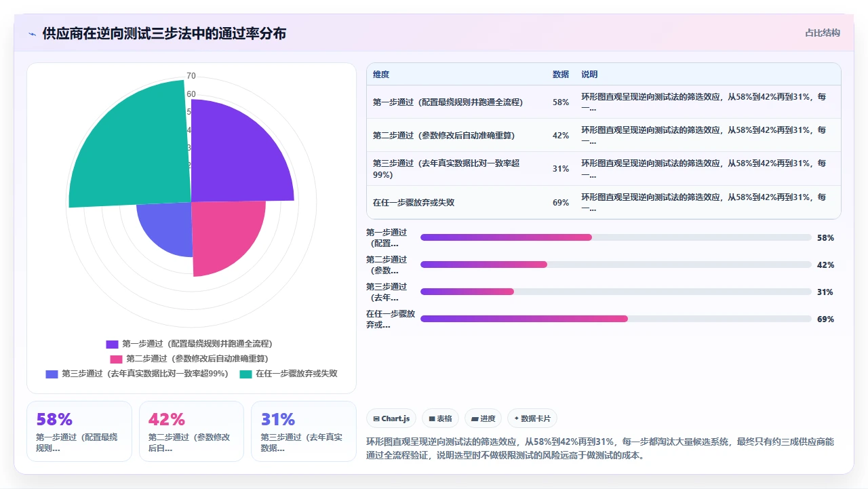Click the 58% label beside first progress bar
The image size is (868, 489).
[x=825, y=238]
